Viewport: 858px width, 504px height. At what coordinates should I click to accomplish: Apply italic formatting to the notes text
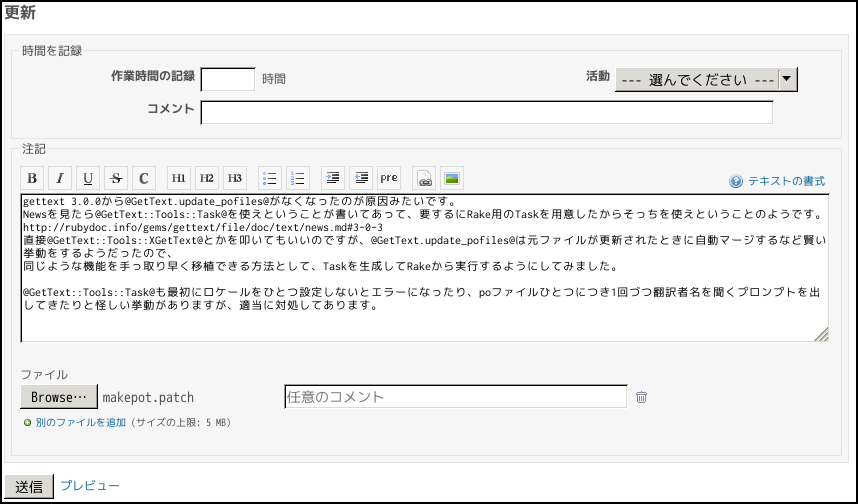click(x=60, y=178)
